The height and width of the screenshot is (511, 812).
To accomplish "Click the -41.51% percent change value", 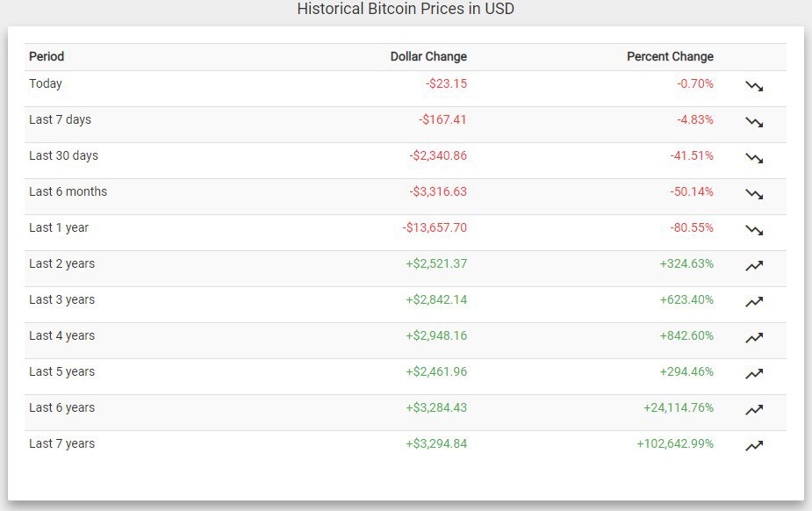I will click(x=692, y=155).
